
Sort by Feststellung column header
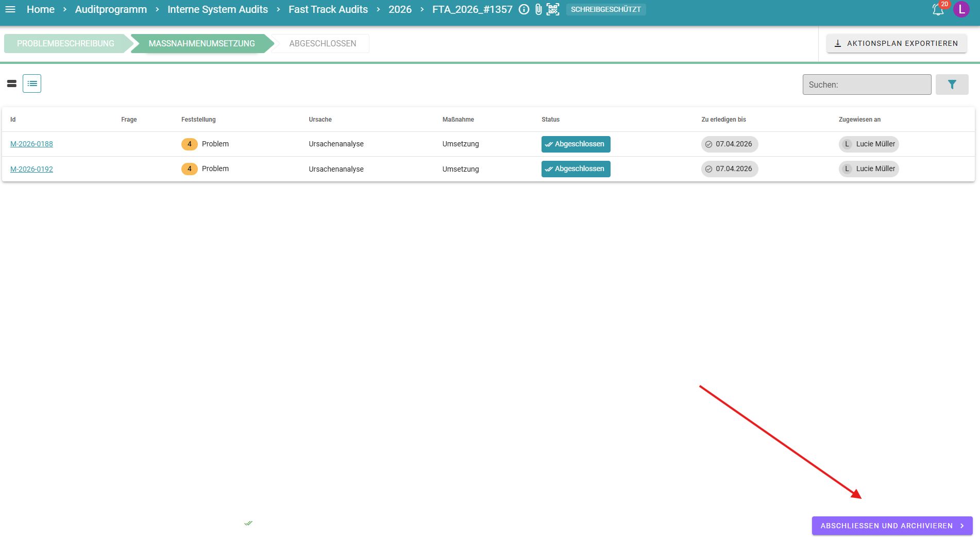(198, 120)
